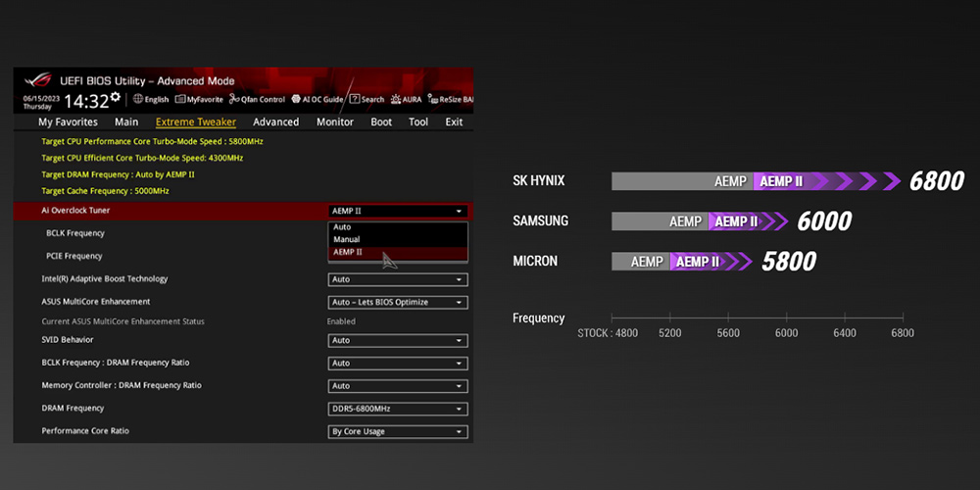Click the AI OC Guide label
The image size is (980, 490).
tap(322, 99)
